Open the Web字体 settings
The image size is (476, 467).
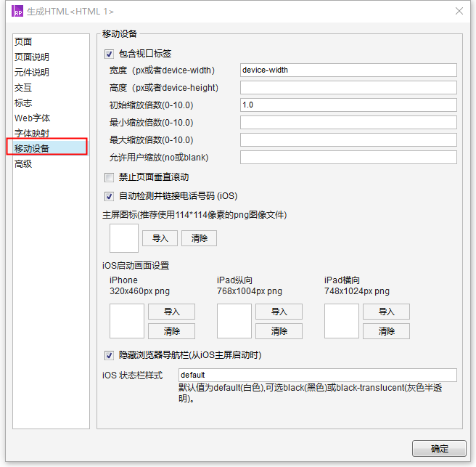[x=33, y=118]
